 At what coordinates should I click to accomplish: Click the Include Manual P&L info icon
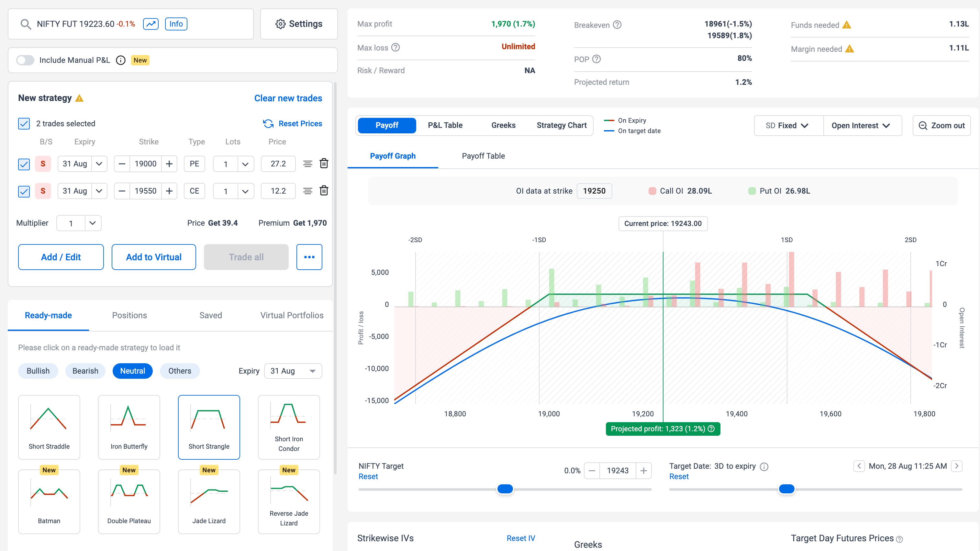(x=121, y=60)
